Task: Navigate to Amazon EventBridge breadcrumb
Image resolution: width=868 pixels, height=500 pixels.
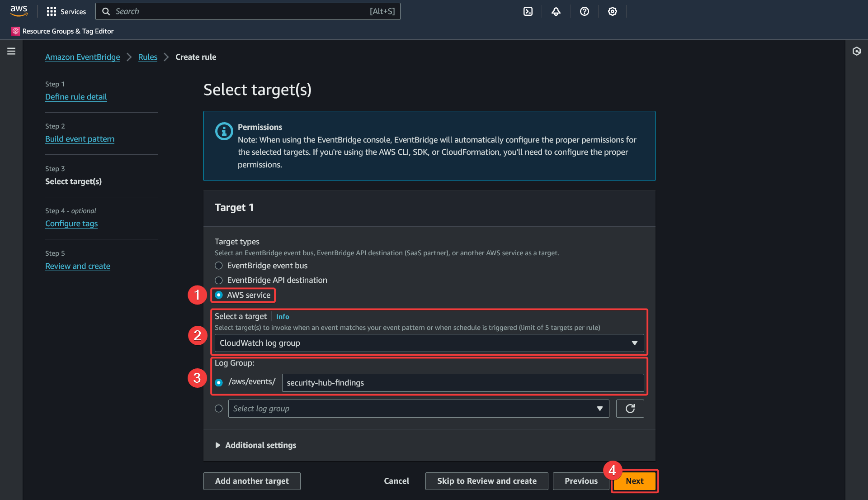Action: coord(82,56)
